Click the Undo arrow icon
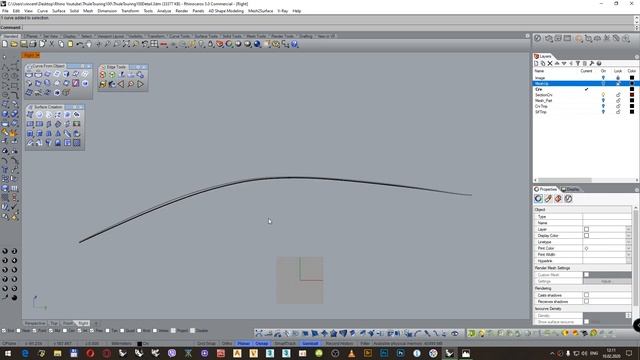This screenshot has height=360, width=640. (80, 44)
